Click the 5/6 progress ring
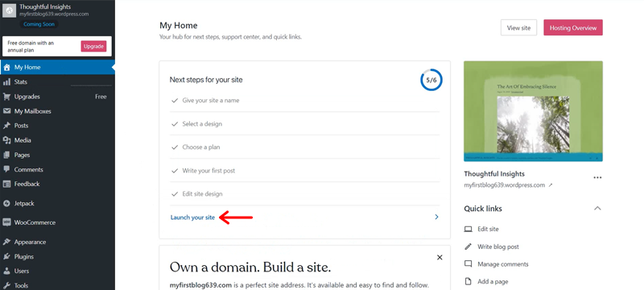This screenshot has height=290, width=644. pos(431,80)
